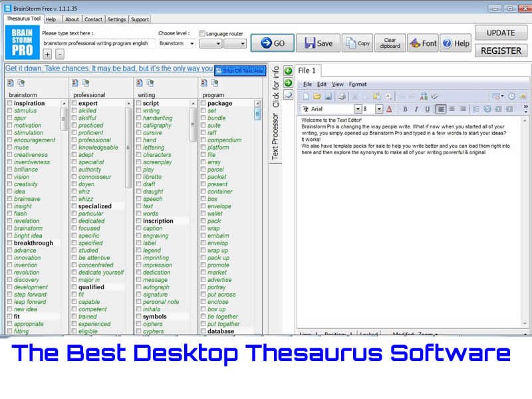Click the REGISTER button

(x=501, y=51)
